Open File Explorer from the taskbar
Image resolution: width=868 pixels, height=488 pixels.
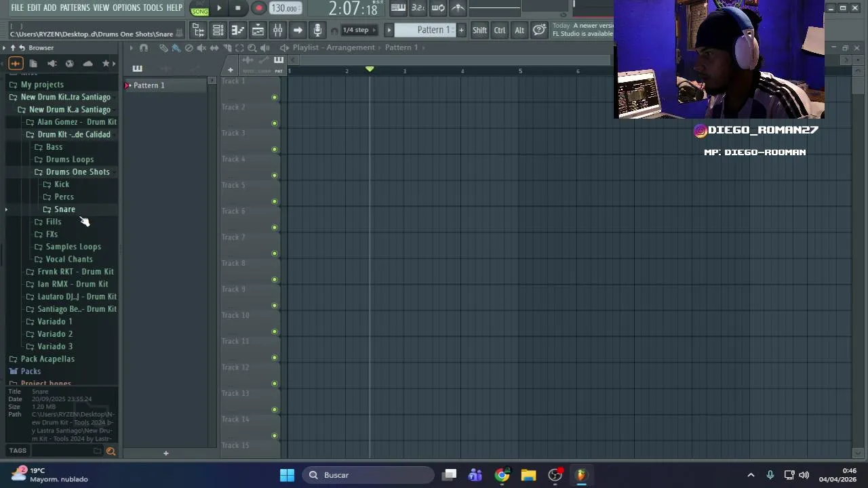coord(528,475)
